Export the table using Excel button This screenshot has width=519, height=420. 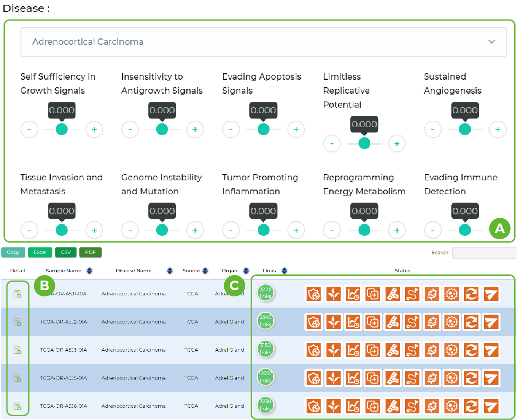(40, 252)
